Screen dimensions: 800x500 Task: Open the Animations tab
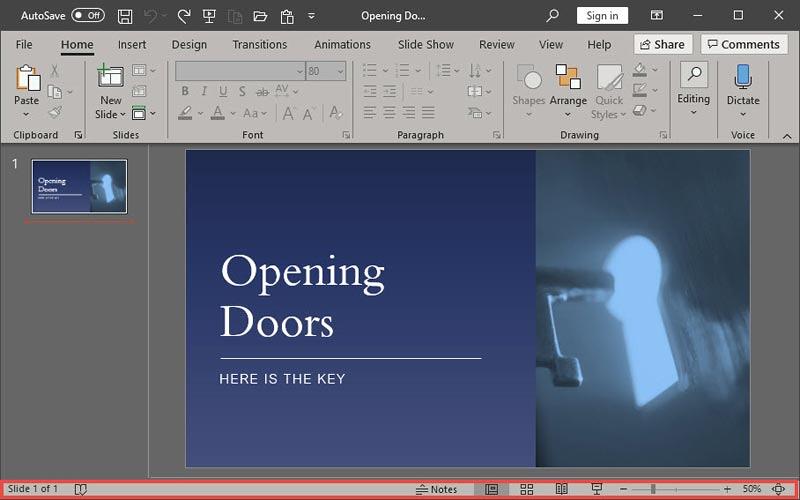point(342,45)
